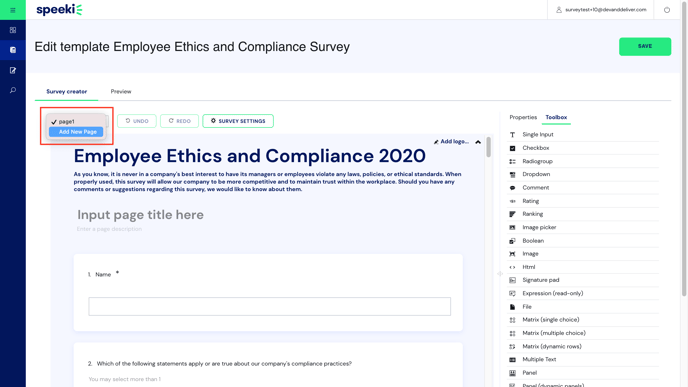Screen dimensions: 688x387
Task: Click the survey canvas vertical scrollbar
Action: 488,147
